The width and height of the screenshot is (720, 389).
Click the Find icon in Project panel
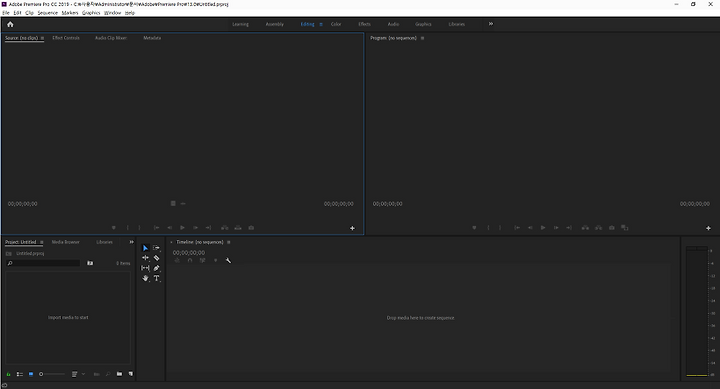point(108,374)
